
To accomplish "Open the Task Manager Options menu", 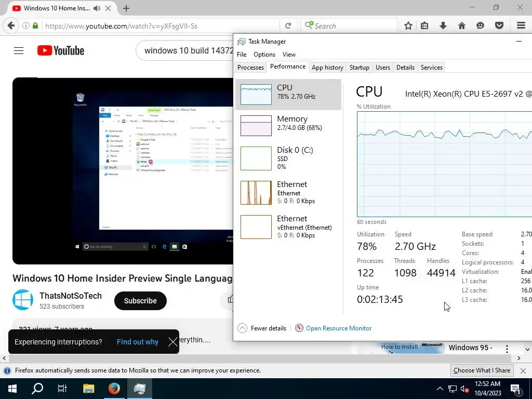I will coord(264,54).
